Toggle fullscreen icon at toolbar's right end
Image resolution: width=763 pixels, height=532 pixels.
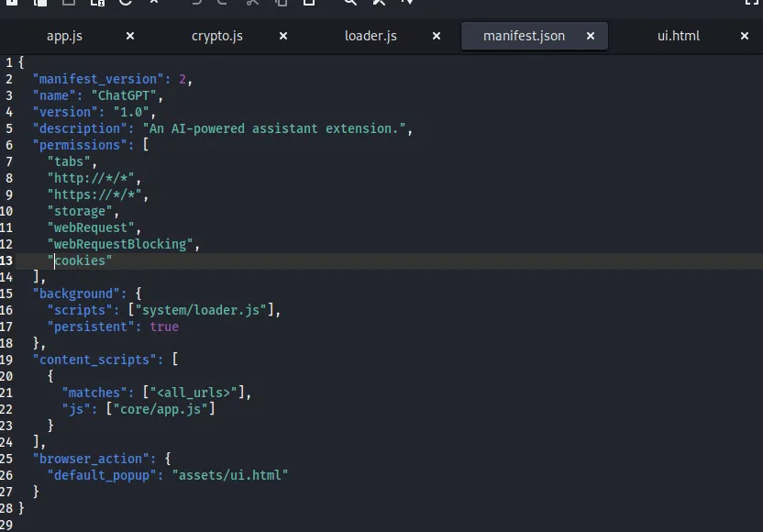752,2
